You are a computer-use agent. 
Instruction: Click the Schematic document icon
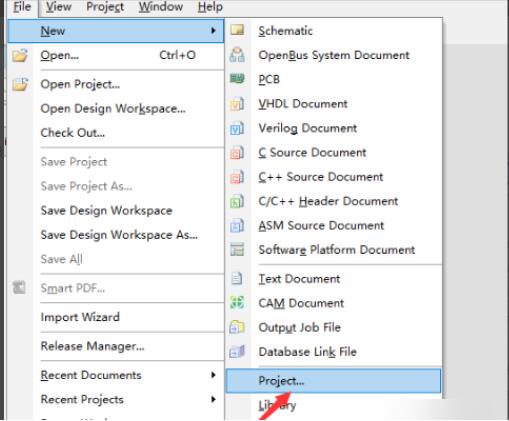pos(237,30)
